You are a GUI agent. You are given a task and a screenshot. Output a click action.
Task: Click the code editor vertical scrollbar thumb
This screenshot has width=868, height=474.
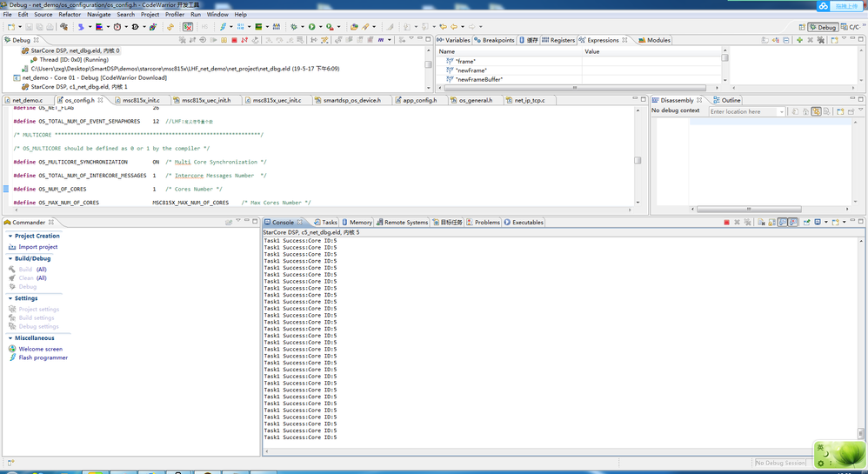click(x=638, y=161)
